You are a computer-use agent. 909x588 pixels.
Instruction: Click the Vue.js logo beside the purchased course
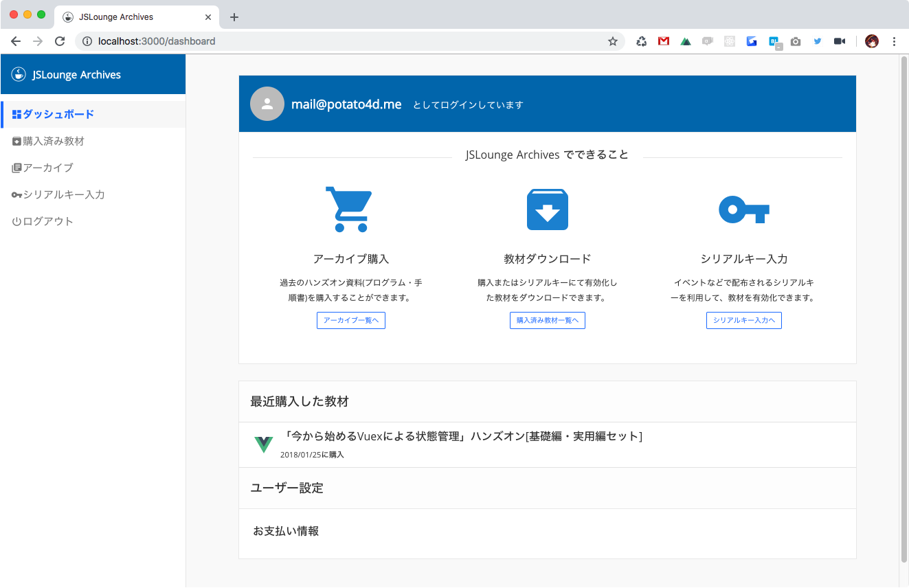click(x=265, y=445)
